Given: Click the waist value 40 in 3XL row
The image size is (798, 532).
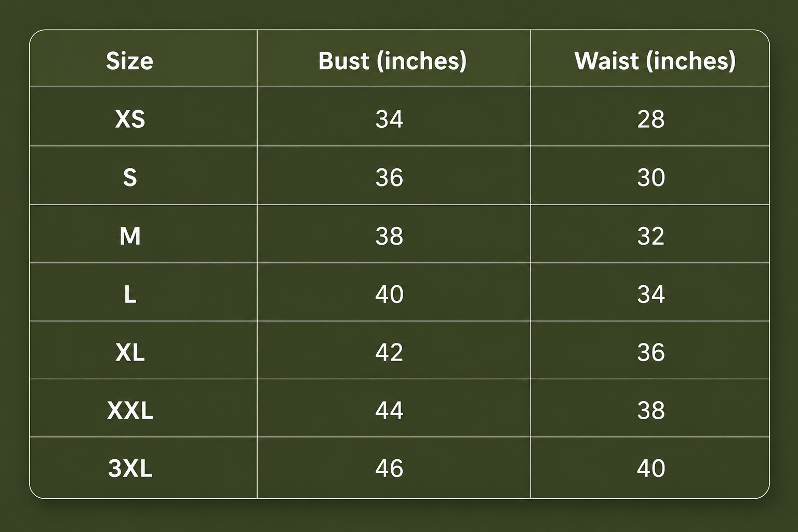Looking at the screenshot, I should tap(651, 469).
